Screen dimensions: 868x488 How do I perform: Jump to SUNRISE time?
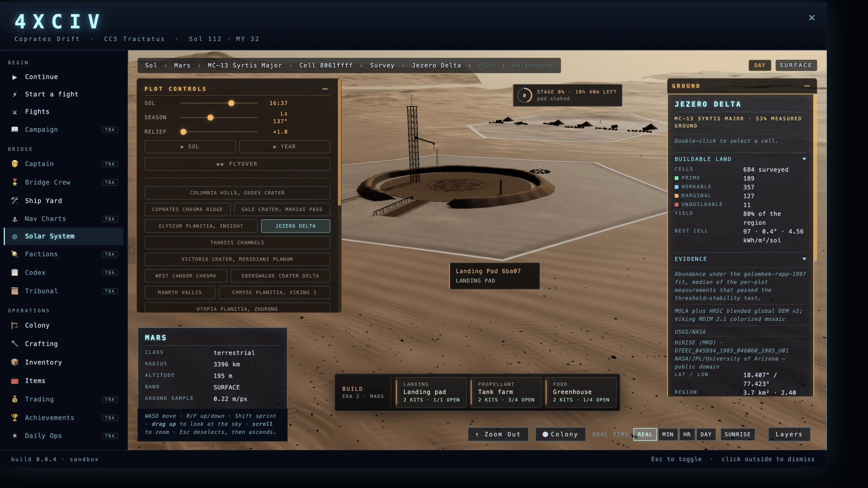[x=737, y=434]
